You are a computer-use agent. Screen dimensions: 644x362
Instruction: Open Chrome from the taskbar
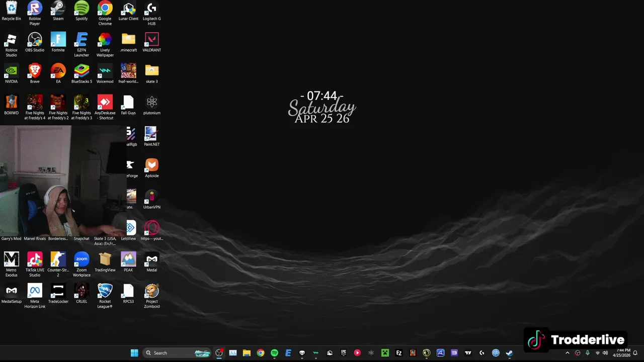coord(261,353)
